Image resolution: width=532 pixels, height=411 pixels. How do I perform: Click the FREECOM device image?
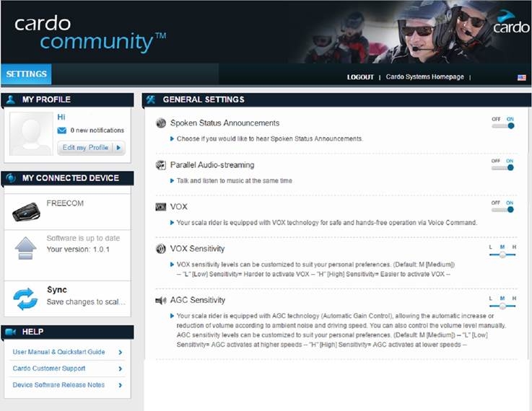[26, 211]
